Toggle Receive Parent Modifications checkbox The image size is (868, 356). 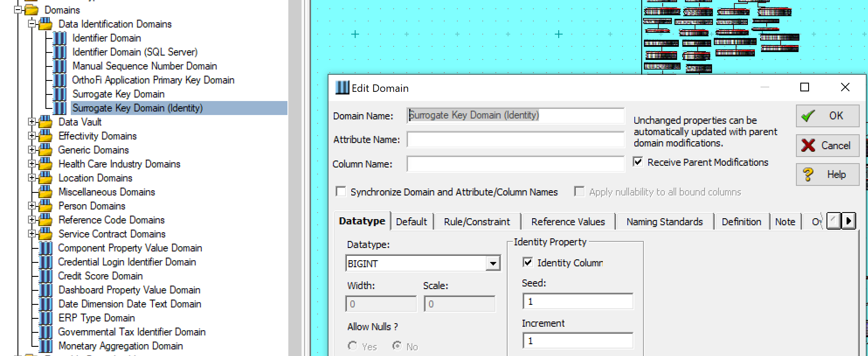(638, 162)
